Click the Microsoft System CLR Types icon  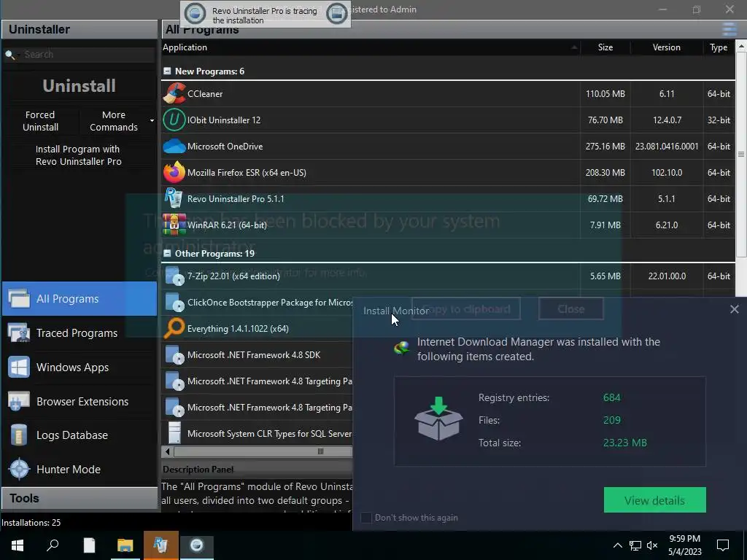point(174,433)
